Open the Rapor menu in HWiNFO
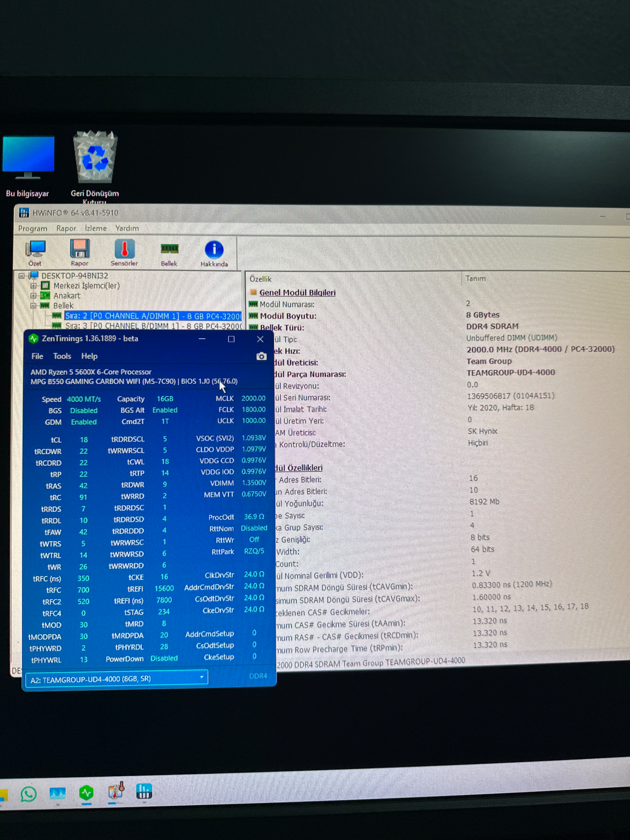Image resolution: width=630 pixels, height=840 pixels. (66, 228)
